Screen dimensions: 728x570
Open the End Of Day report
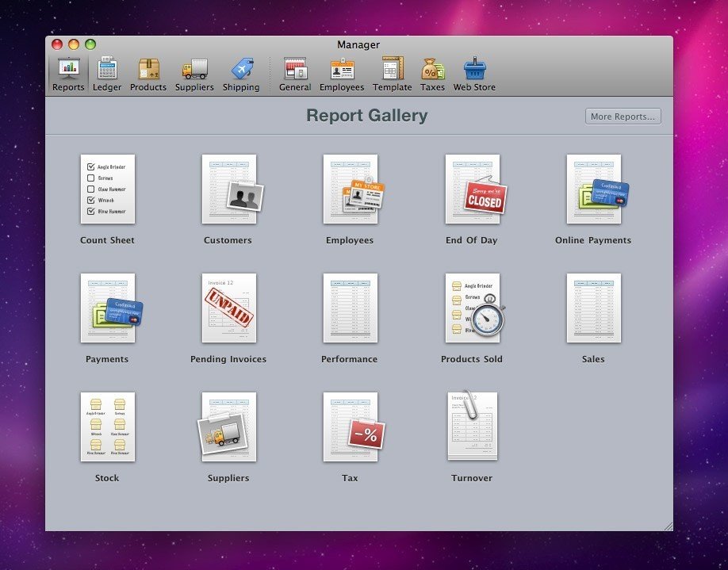(475, 189)
